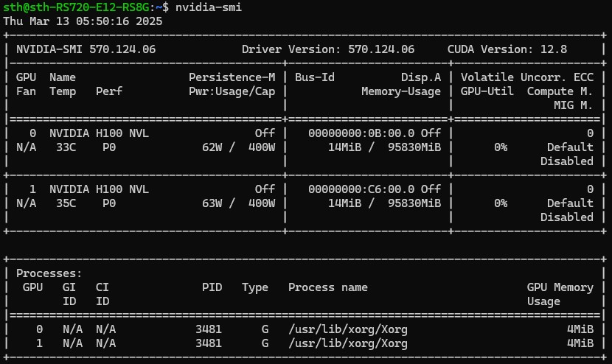Select the CI ID column header

tap(102, 294)
